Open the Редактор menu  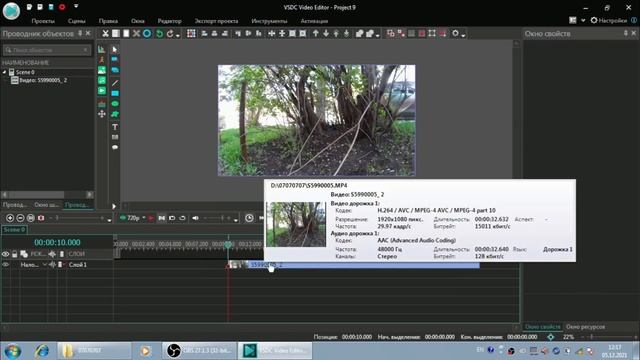pos(169,21)
